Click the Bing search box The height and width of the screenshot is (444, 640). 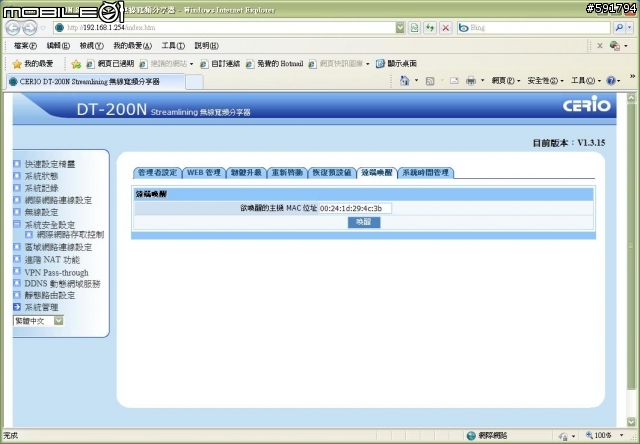tap(534, 28)
